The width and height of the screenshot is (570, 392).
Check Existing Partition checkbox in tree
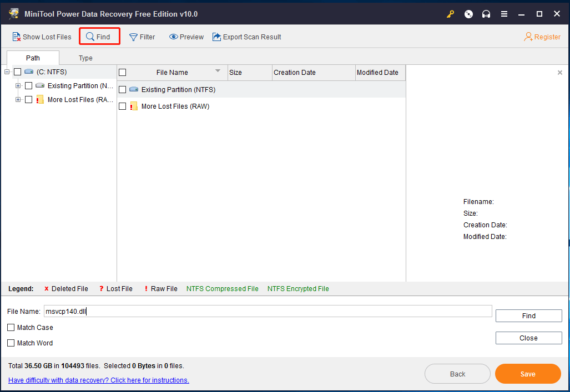(29, 86)
